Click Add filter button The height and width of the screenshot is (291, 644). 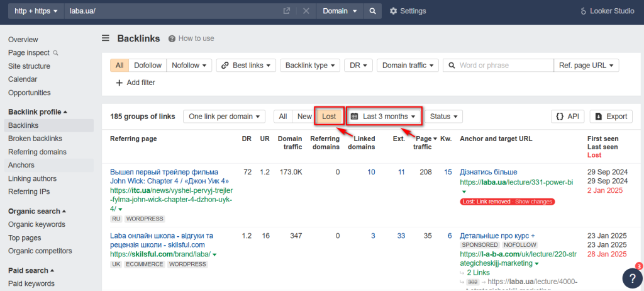point(136,83)
